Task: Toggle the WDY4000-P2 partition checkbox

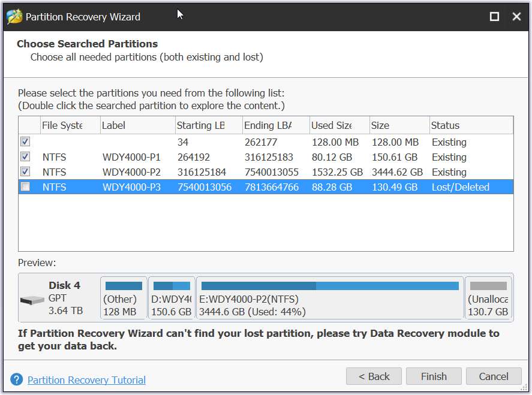Action: click(x=25, y=171)
